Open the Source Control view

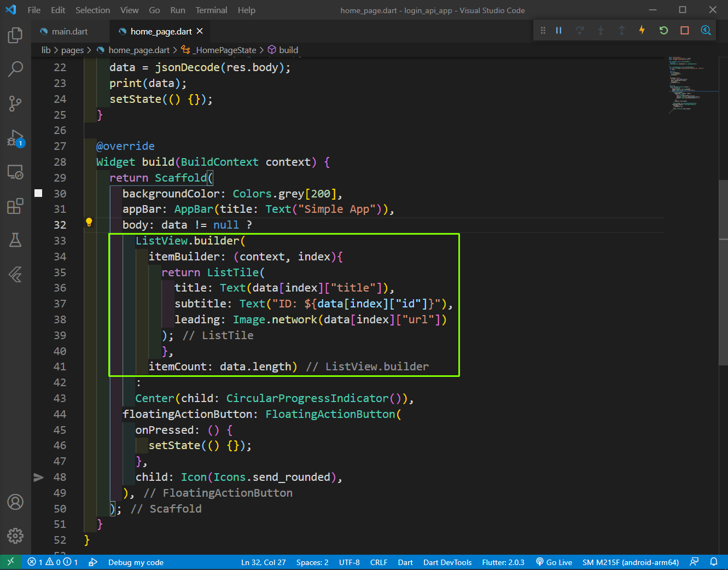coord(15,103)
